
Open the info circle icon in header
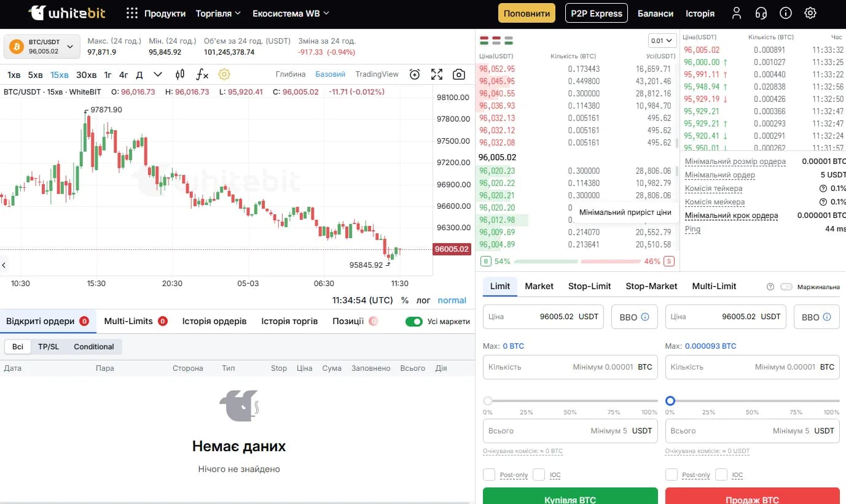(786, 13)
